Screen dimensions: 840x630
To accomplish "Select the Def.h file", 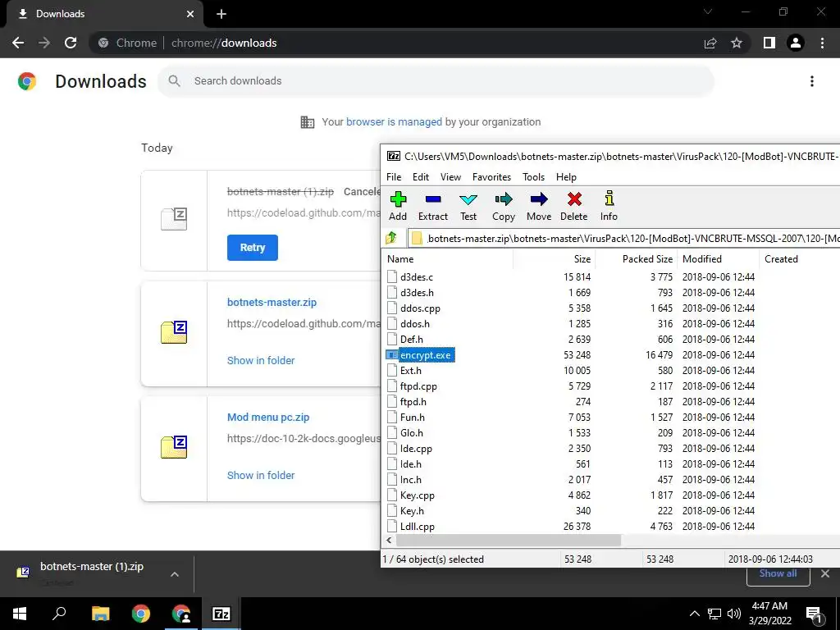I will coord(412,339).
